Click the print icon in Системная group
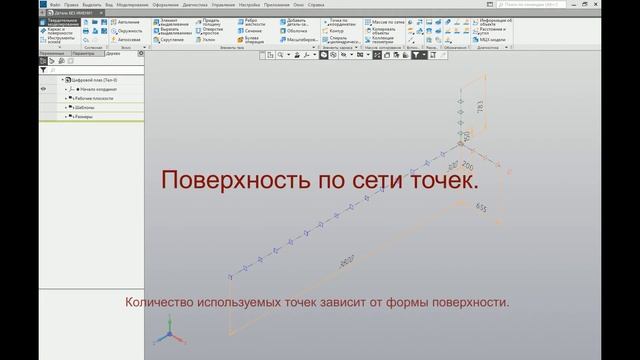 (x=86, y=31)
